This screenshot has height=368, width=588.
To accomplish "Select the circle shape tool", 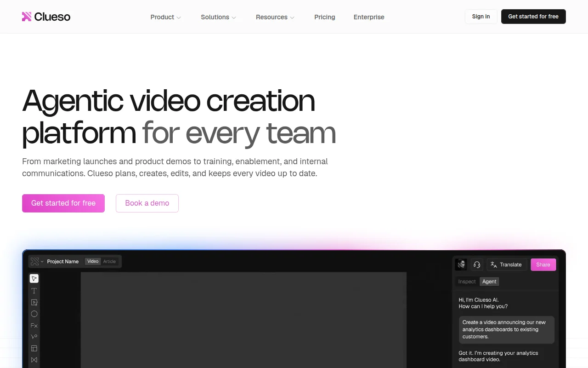I will [x=34, y=314].
